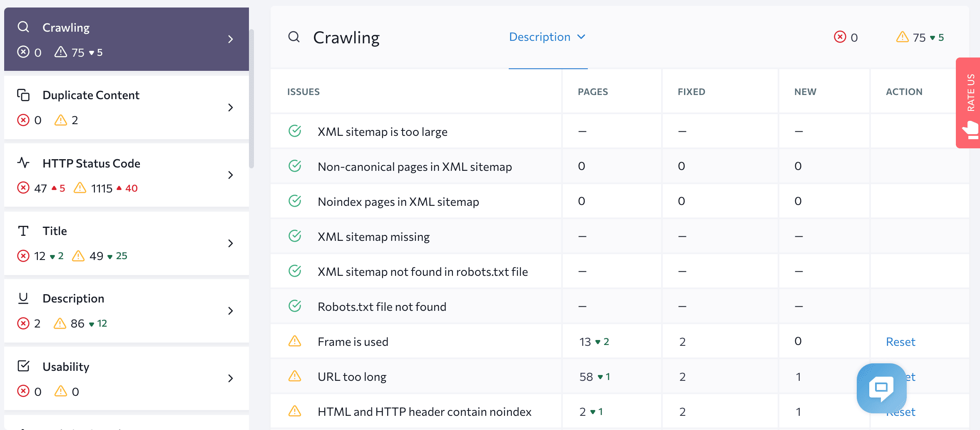
Task: Select the Usability category
Action: click(x=127, y=378)
